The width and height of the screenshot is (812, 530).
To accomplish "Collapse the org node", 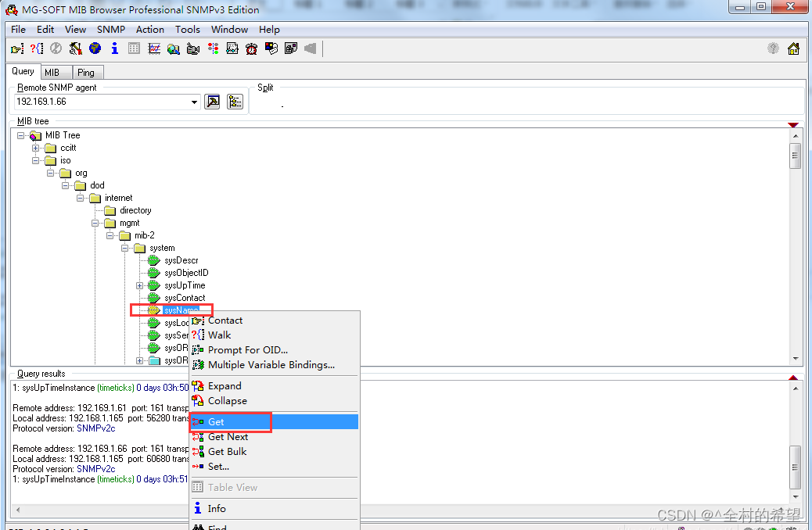I will click(x=51, y=173).
